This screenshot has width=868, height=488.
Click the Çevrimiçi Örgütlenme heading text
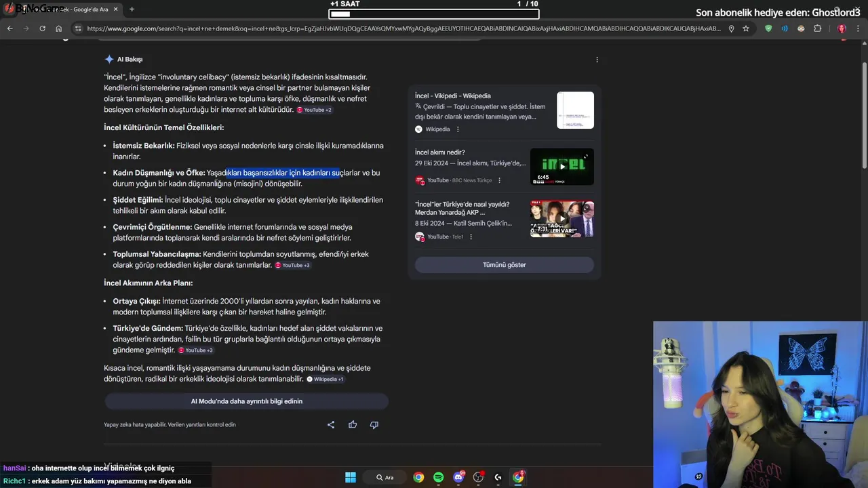click(153, 227)
